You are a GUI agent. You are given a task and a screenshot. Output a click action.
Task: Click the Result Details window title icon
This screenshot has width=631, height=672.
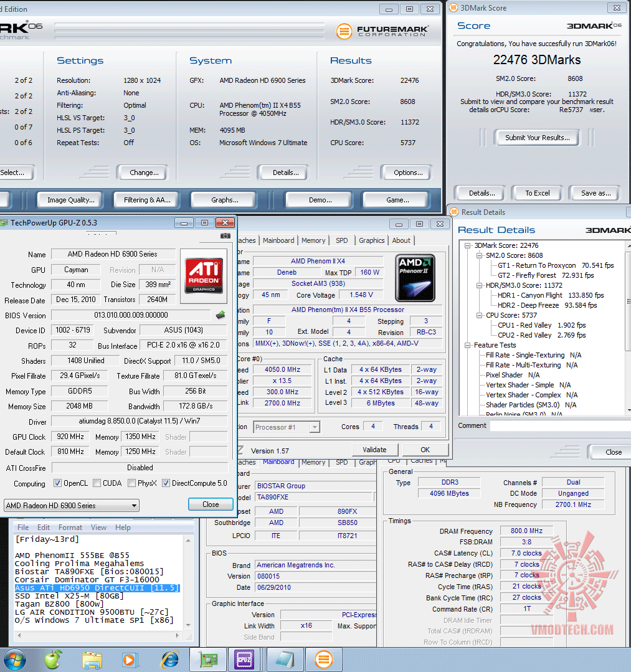453,212
